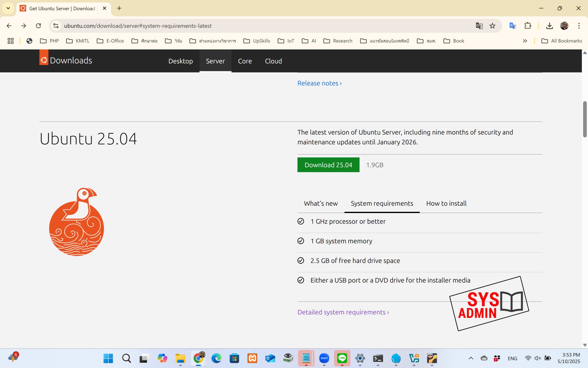Launch Zoom from the taskbar
This screenshot has width=588, height=368.
tap(324, 358)
